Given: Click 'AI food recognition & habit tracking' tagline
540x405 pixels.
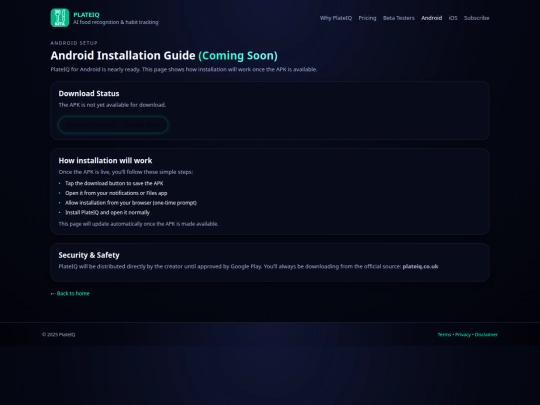Looking at the screenshot, I should tap(116, 22).
